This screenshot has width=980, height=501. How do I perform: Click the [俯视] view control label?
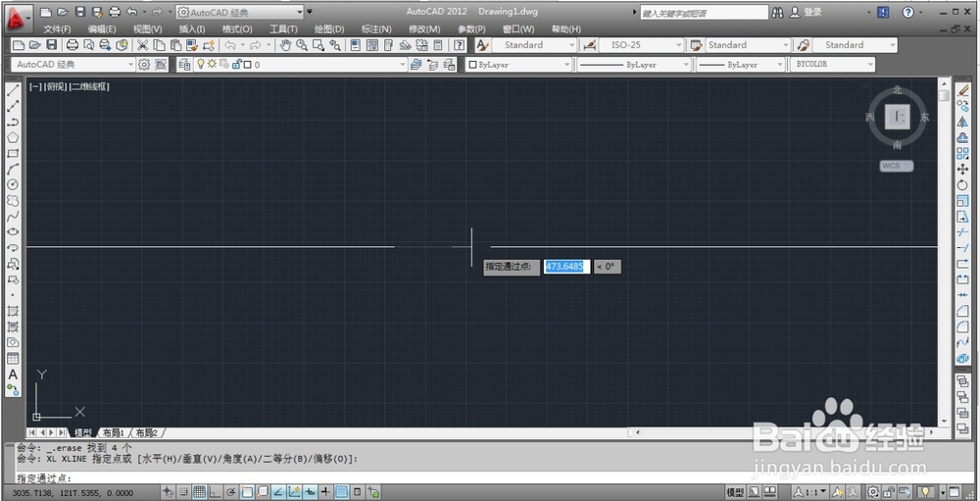pos(55,87)
